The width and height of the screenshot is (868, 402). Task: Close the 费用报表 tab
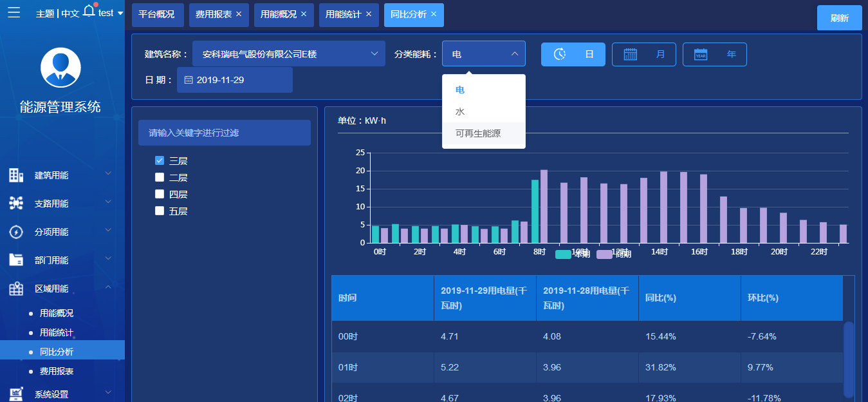[x=239, y=14]
